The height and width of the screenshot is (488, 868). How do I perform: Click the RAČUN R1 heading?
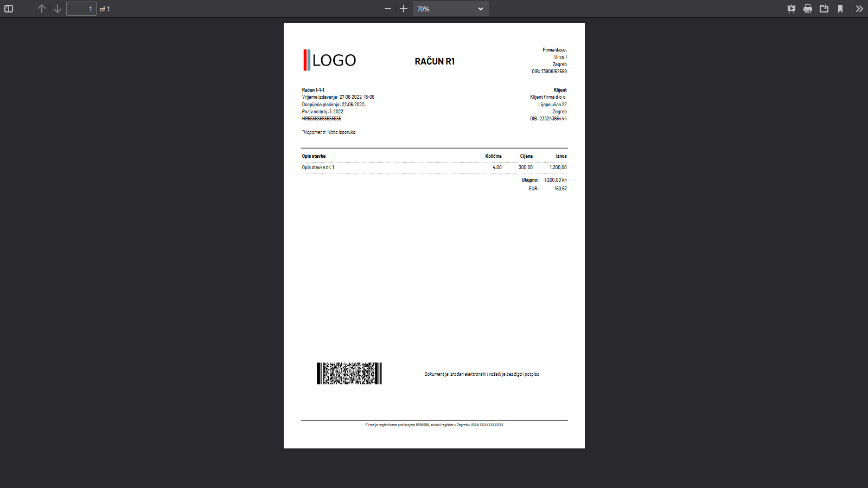point(435,61)
